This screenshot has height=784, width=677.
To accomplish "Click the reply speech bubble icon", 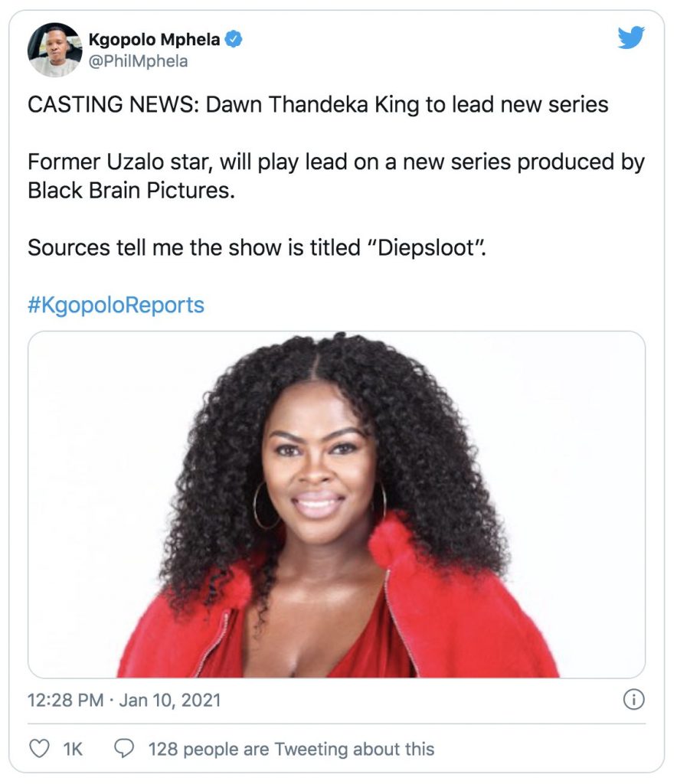I will point(125,748).
